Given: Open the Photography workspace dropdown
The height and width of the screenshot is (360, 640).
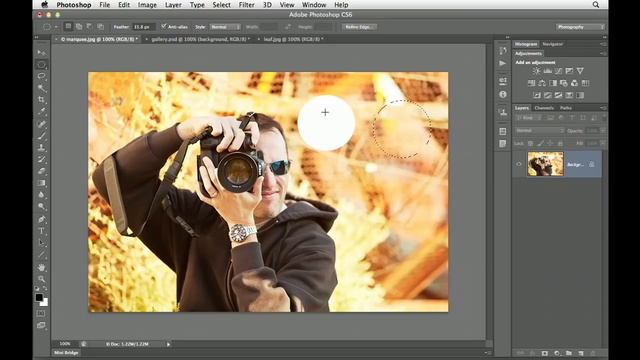Looking at the screenshot, I should click(580, 27).
